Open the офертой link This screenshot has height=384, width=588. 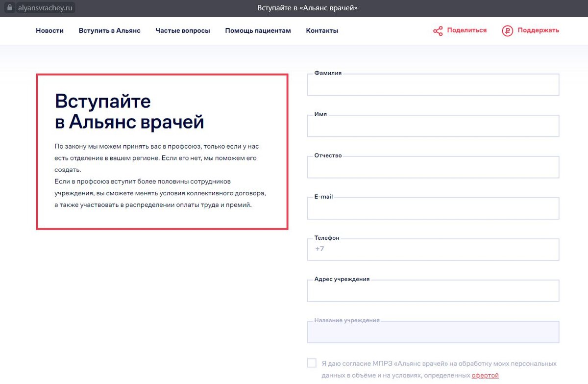click(485, 376)
